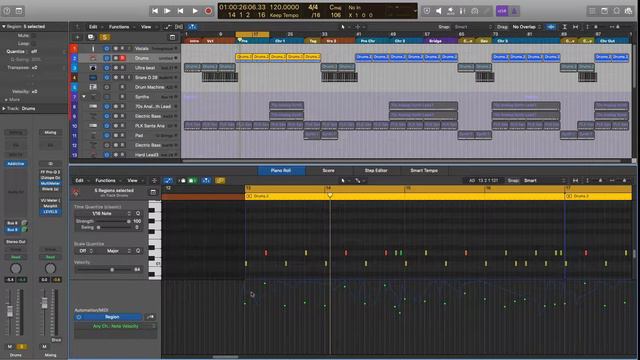Image resolution: width=640 pixels, height=360 pixels.
Task: Click the Addictive instrument slot on channel strip
Action: coord(16,164)
